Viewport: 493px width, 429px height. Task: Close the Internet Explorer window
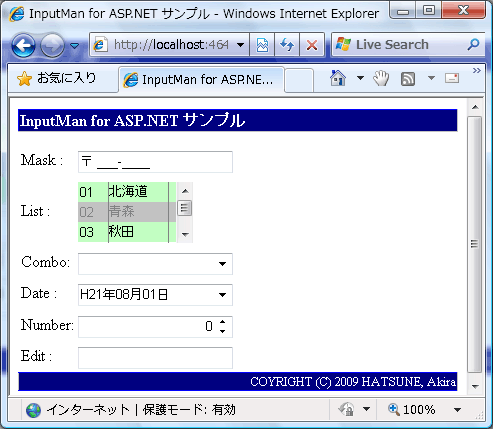[463, 11]
